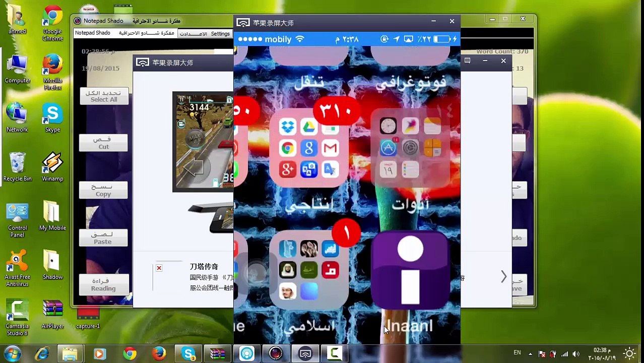This screenshot has height=363, width=644.
Task: Open the Windows Start menu
Action: coord(12,353)
